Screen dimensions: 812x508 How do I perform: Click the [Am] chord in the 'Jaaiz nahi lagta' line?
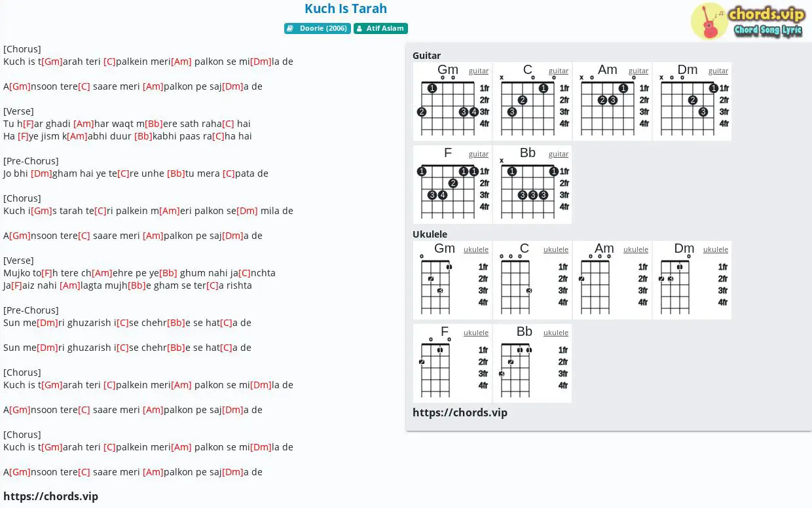[x=70, y=285]
